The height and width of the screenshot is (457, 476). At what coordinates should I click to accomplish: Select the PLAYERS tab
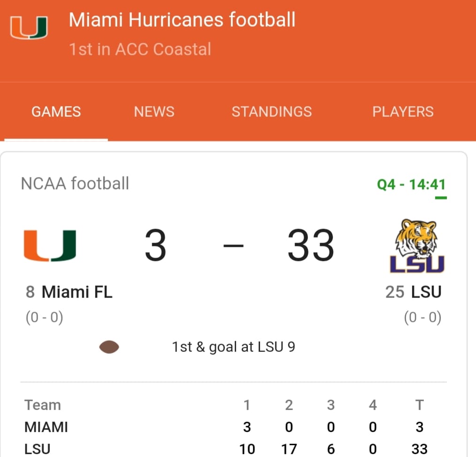point(403,112)
